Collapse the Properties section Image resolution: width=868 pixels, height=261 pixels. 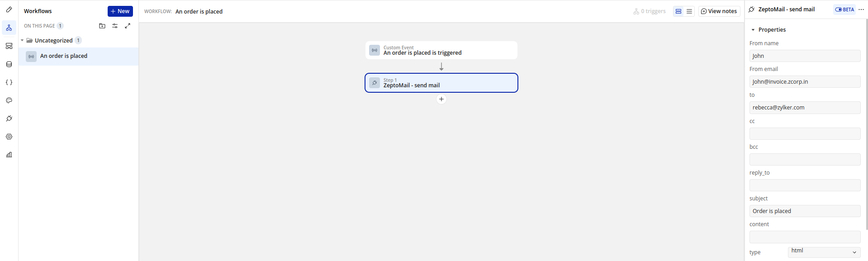pos(753,29)
